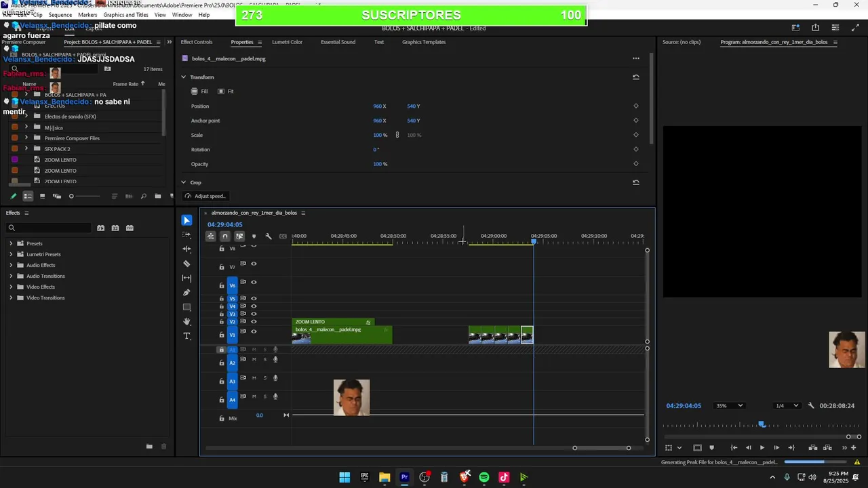Image resolution: width=868 pixels, height=488 pixels.
Task: Select the Hand tool
Action: (x=186, y=321)
